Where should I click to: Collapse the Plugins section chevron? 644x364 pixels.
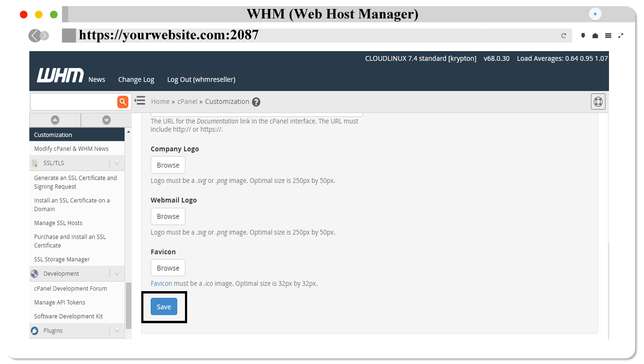coord(117,330)
